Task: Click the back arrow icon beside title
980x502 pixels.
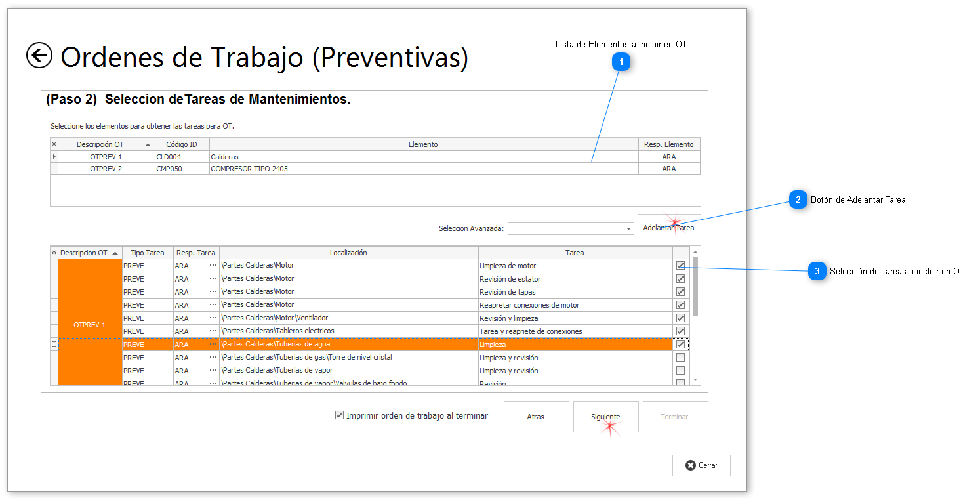Action: point(39,56)
